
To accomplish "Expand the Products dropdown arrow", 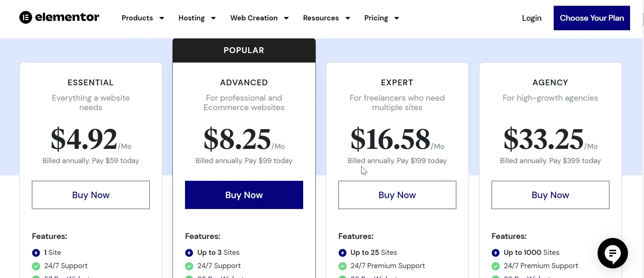I will click(x=162, y=18).
